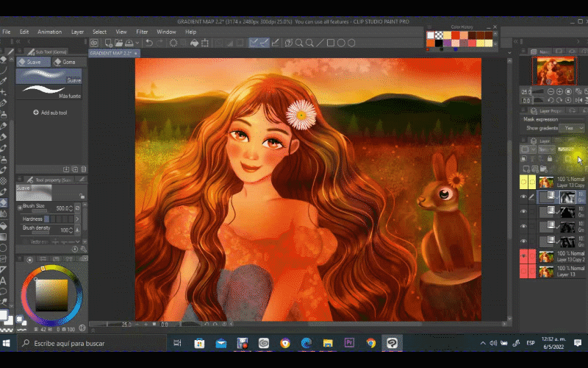Image resolution: width=588 pixels, height=368 pixels.
Task: Click Add sub tool plus icon
Action: pos(35,113)
